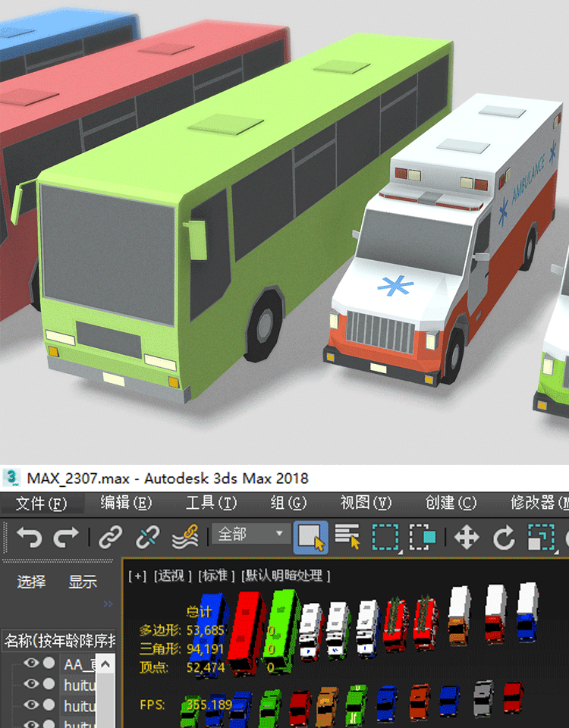Open the 工具(T) menu
Screen dimensions: 569x728
click(211, 503)
